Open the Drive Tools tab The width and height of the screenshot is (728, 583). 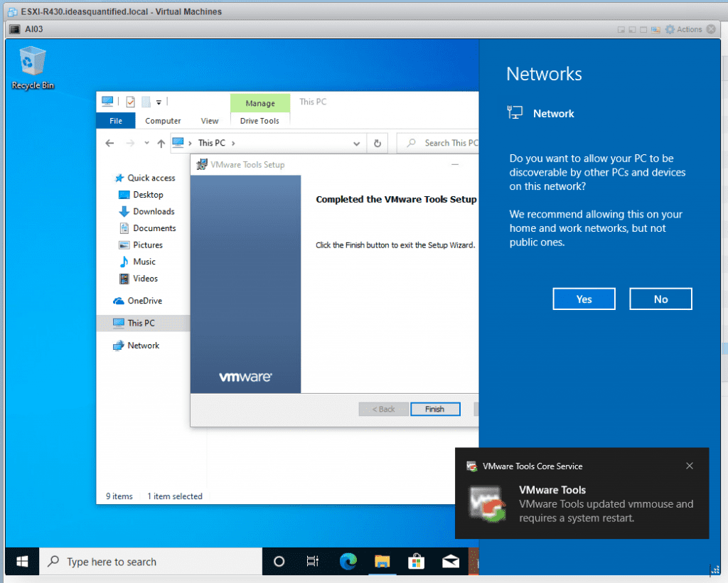tap(259, 121)
